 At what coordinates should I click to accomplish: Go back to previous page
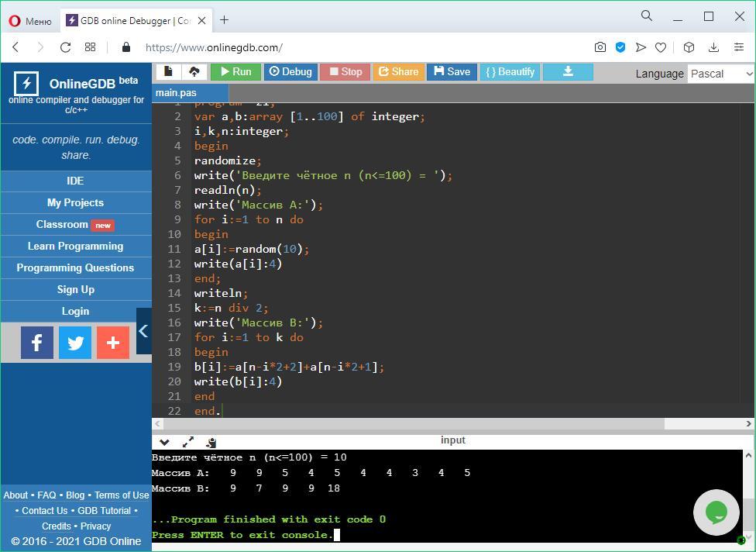(x=16, y=47)
